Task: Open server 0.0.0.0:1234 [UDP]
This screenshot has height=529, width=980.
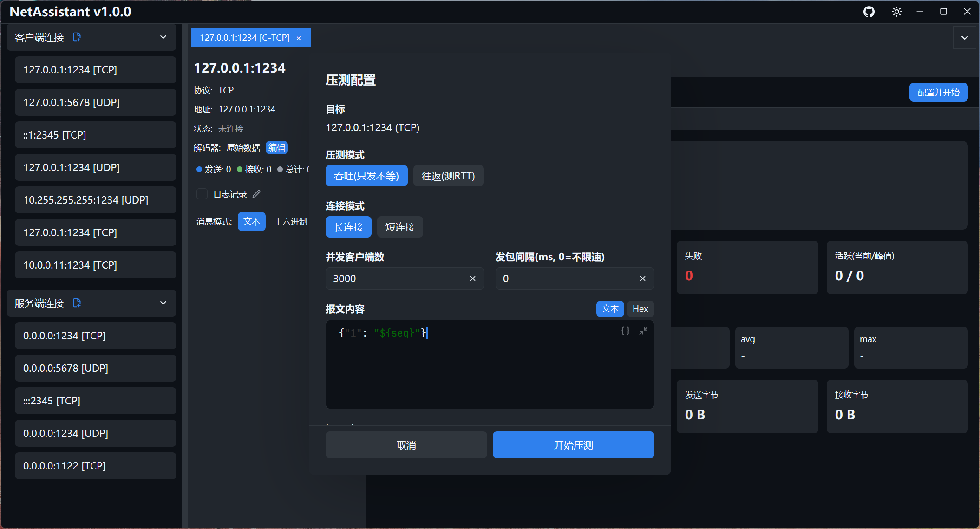Action: click(96, 433)
